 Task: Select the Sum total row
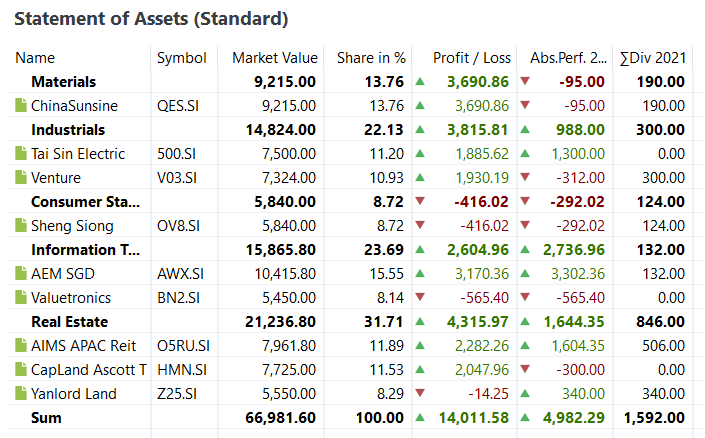46,418
